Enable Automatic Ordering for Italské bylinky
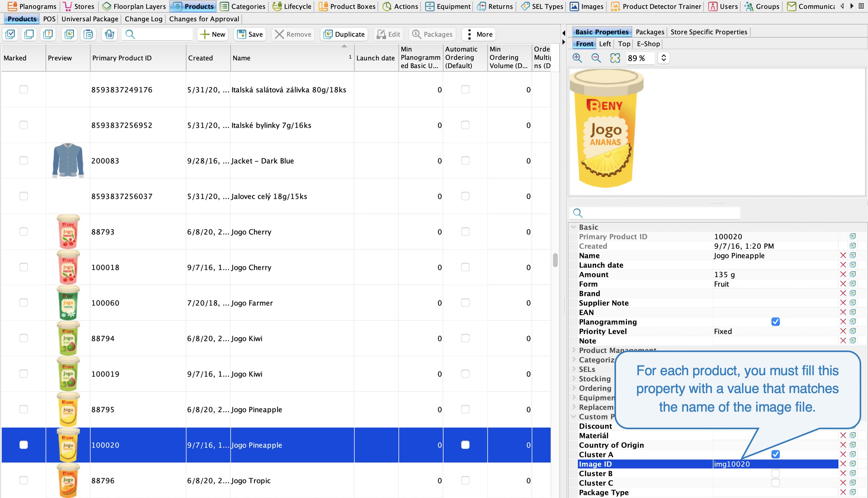 (x=465, y=125)
